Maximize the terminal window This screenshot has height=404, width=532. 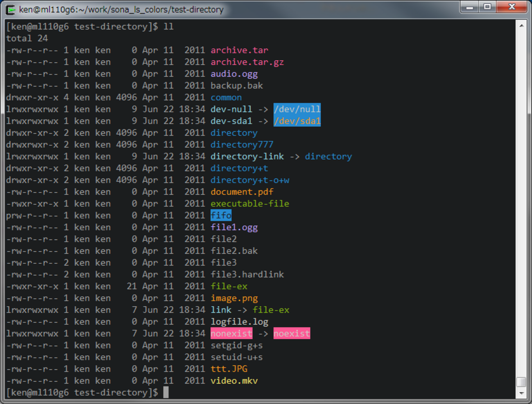487,7
